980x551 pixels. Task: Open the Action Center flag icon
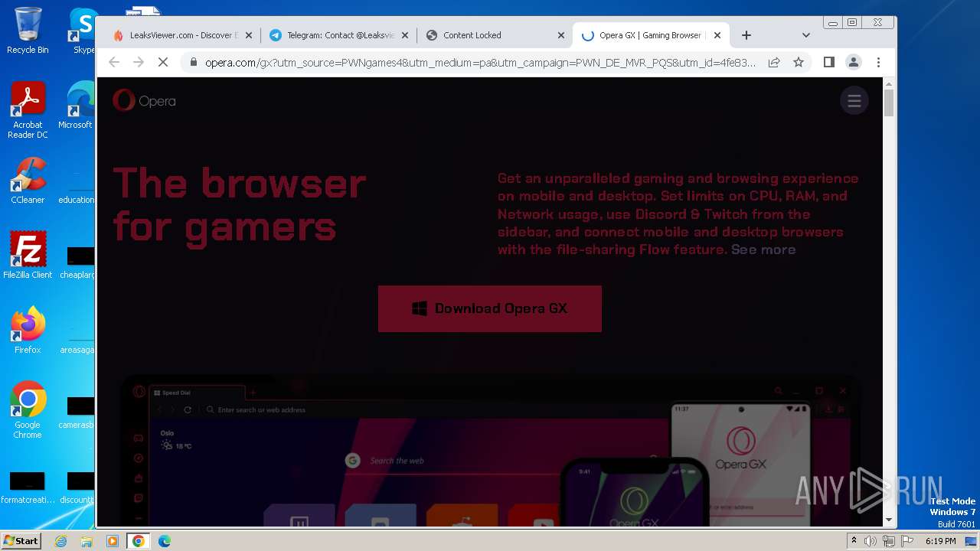(907, 541)
